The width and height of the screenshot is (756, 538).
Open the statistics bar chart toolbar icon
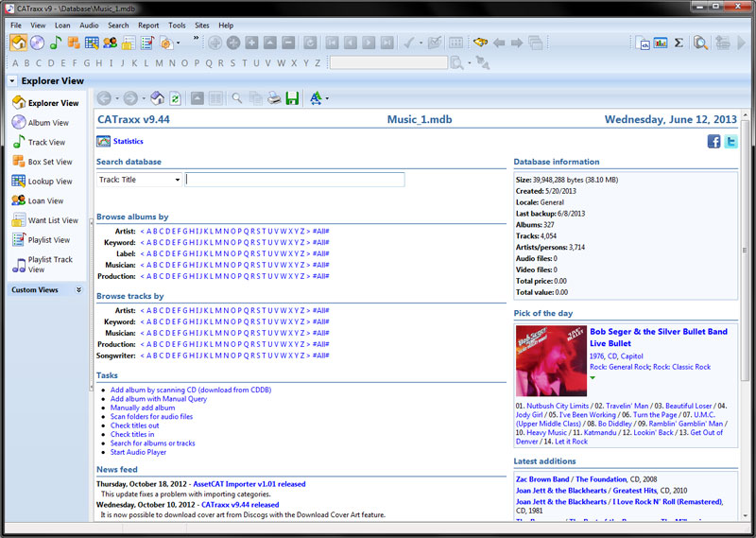tap(661, 43)
